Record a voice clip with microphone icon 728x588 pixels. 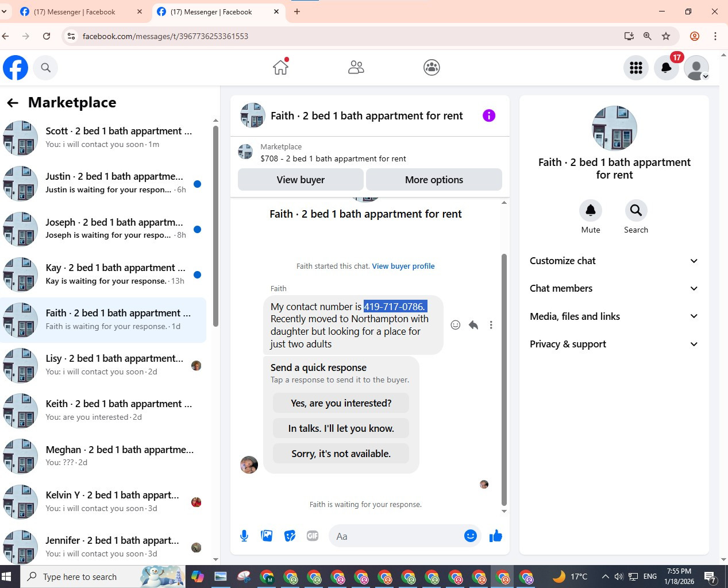(x=244, y=536)
